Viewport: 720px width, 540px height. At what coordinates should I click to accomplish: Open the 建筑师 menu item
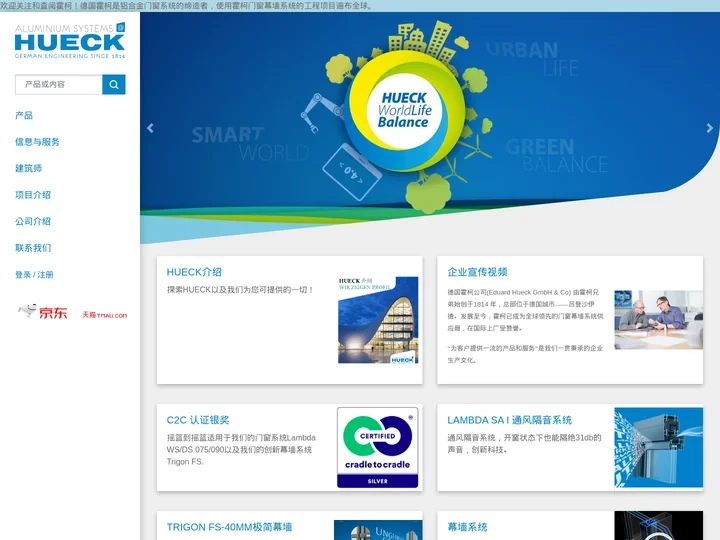click(28, 168)
